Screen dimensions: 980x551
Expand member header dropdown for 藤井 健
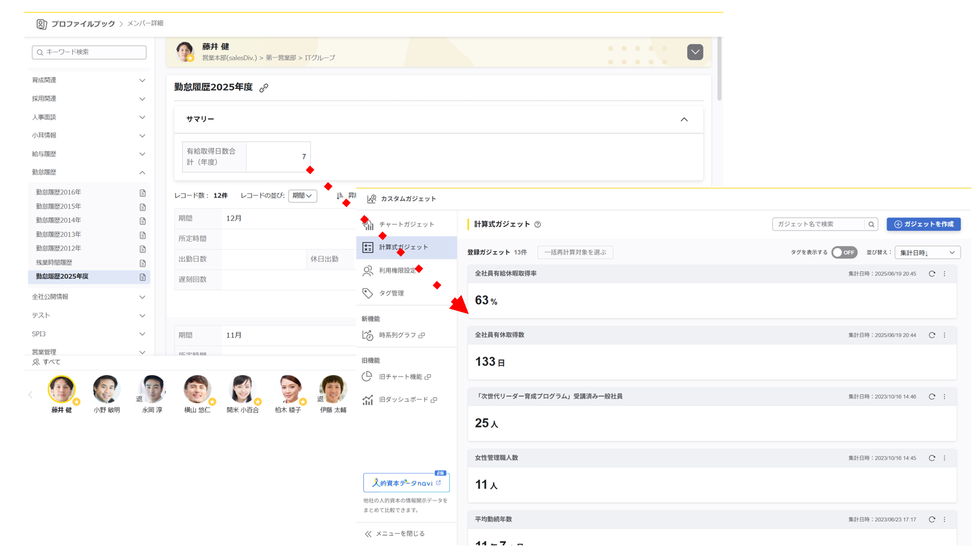point(695,52)
